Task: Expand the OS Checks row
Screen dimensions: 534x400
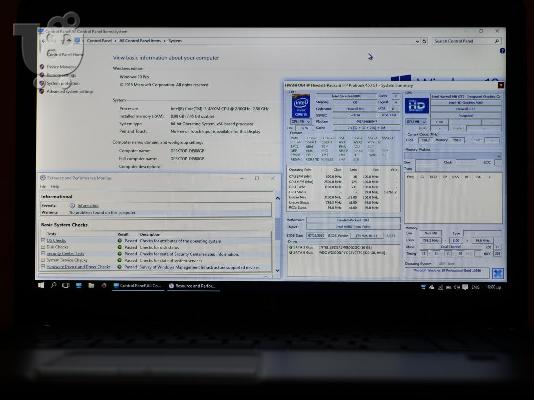Action: tap(43, 240)
